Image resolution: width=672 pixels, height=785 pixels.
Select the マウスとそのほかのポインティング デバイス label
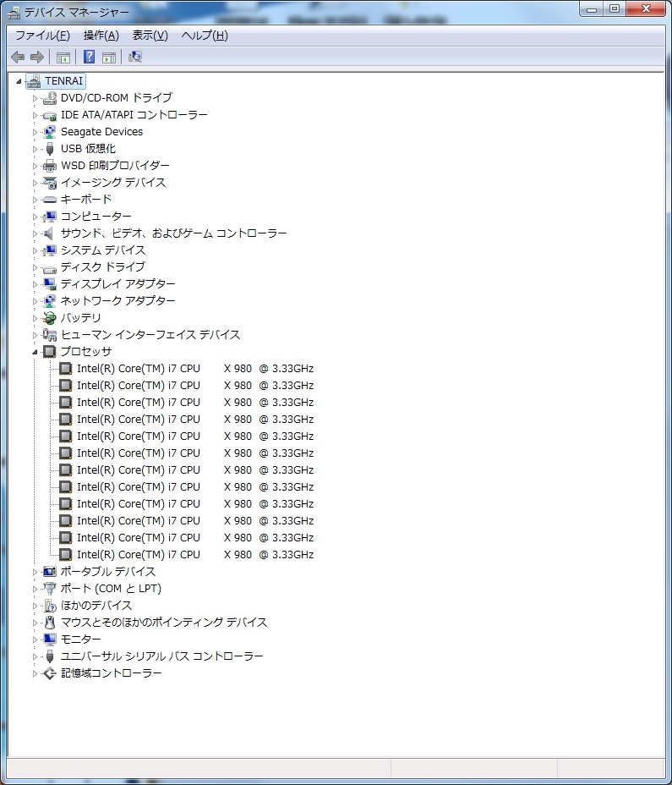coord(164,623)
